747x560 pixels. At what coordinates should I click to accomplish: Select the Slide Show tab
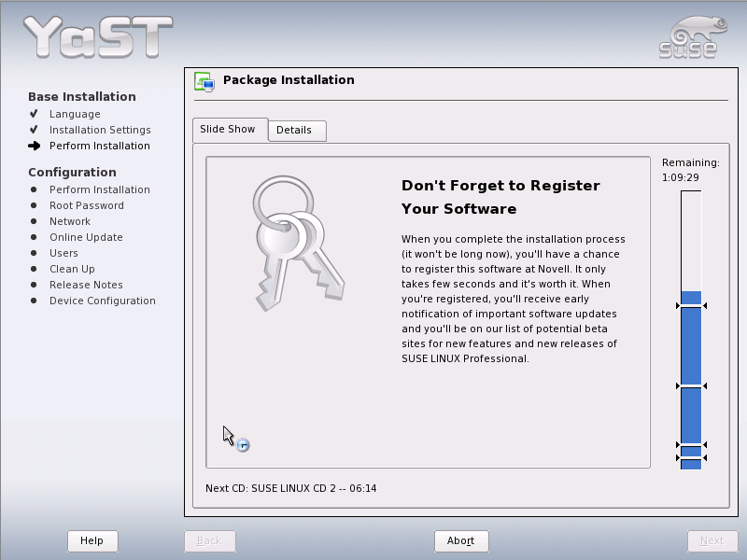pos(230,130)
